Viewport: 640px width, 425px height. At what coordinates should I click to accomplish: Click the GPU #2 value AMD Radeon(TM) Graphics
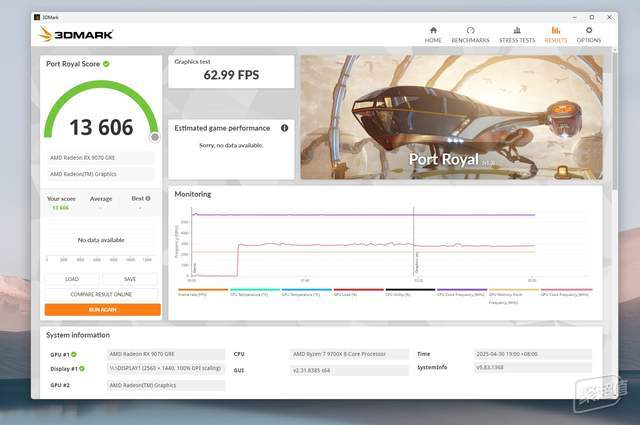[166, 385]
